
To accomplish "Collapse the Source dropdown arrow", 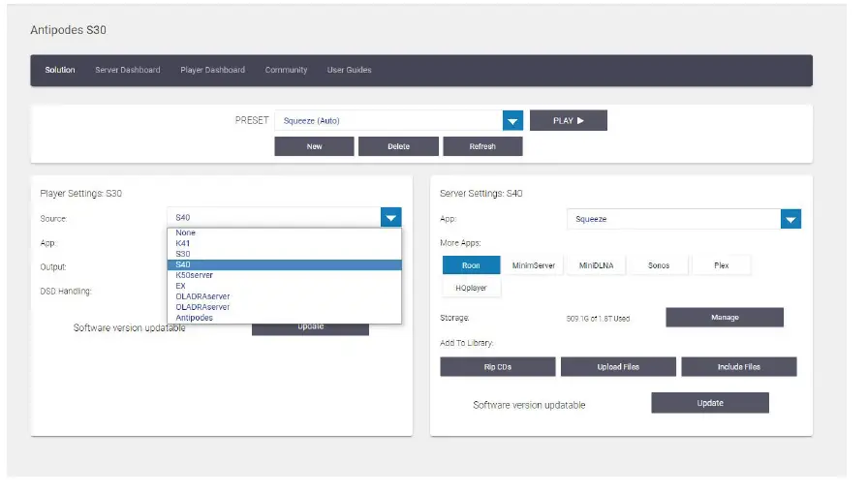I will point(390,217).
